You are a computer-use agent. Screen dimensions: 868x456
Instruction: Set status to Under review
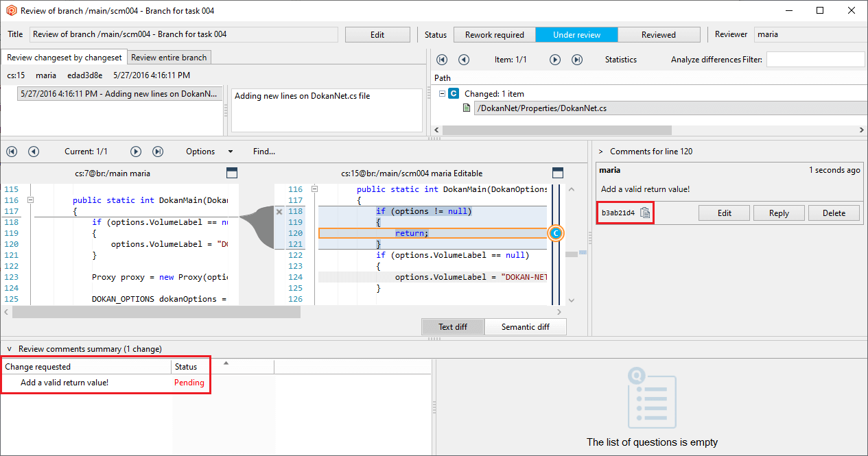576,35
